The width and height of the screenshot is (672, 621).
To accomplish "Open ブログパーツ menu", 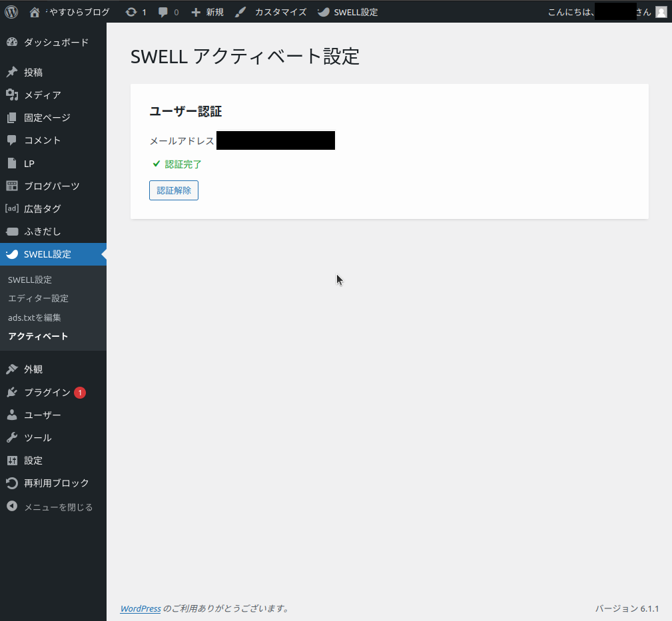I will click(53, 186).
